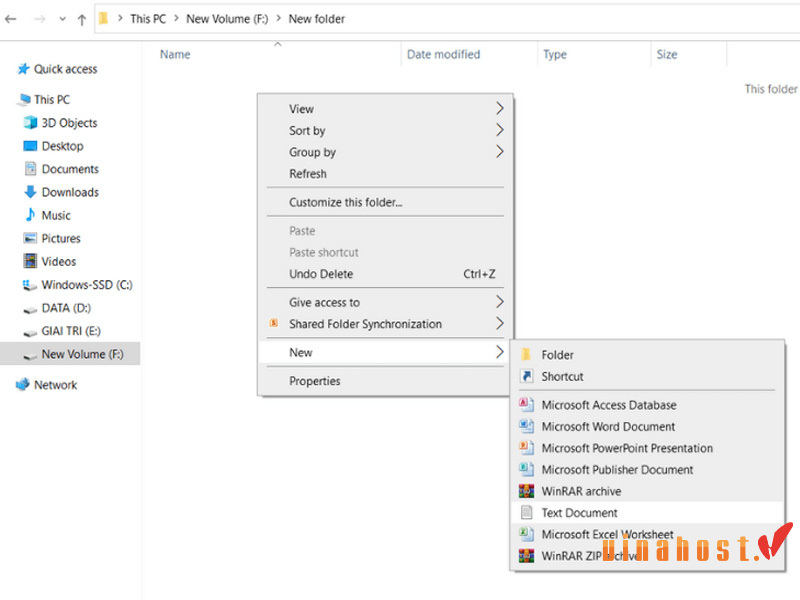Open the Pictures icon in the sidebar

[x=31, y=238]
